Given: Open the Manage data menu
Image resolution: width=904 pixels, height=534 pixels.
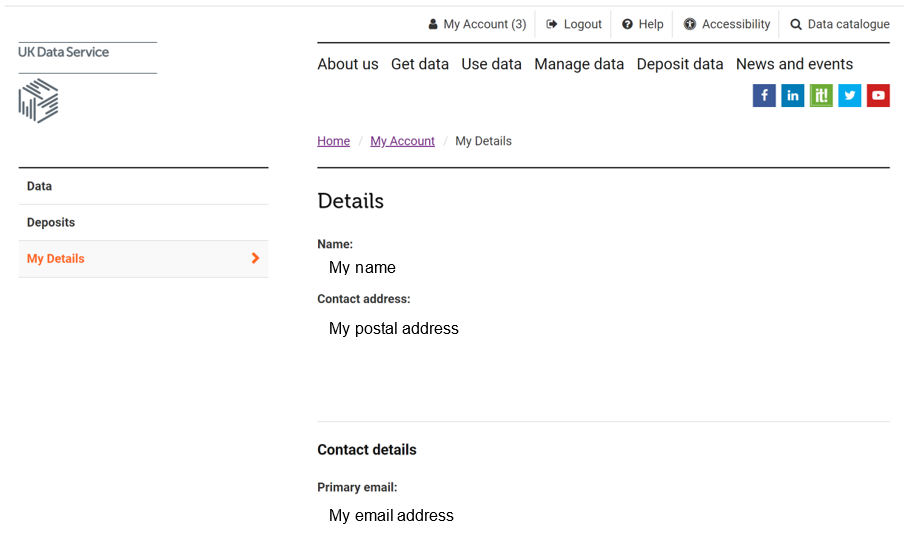Looking at the screenshot, I should (x=579, y=64).
